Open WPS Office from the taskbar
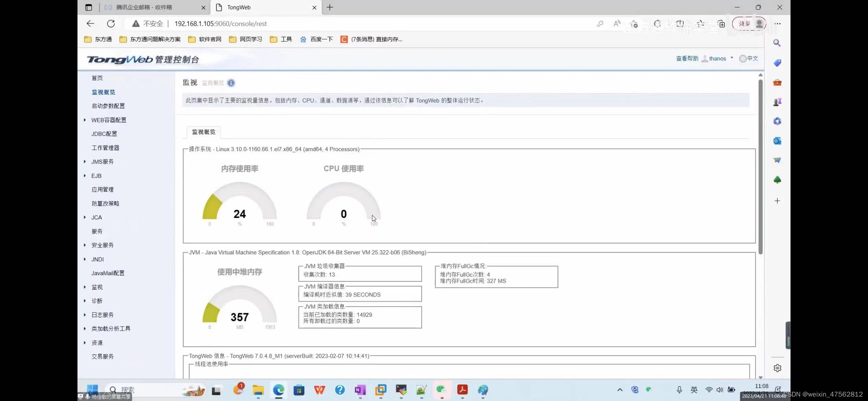 point(319,390)
